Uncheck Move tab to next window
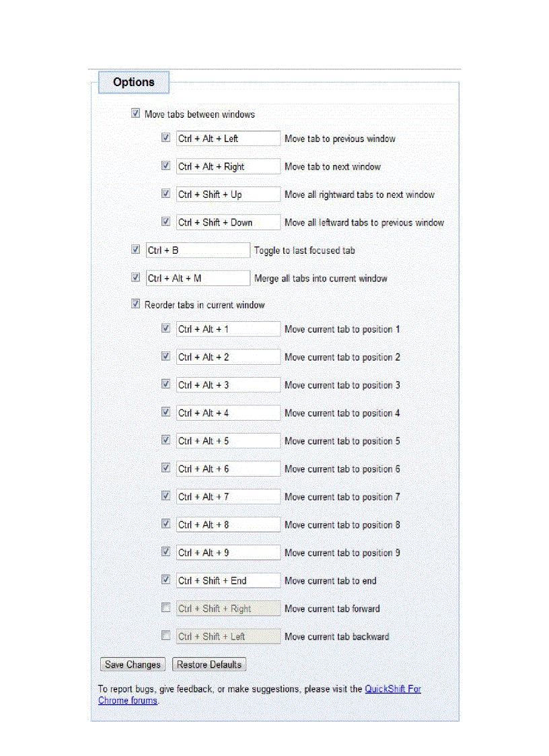549x756 pixels. (166, 165)
